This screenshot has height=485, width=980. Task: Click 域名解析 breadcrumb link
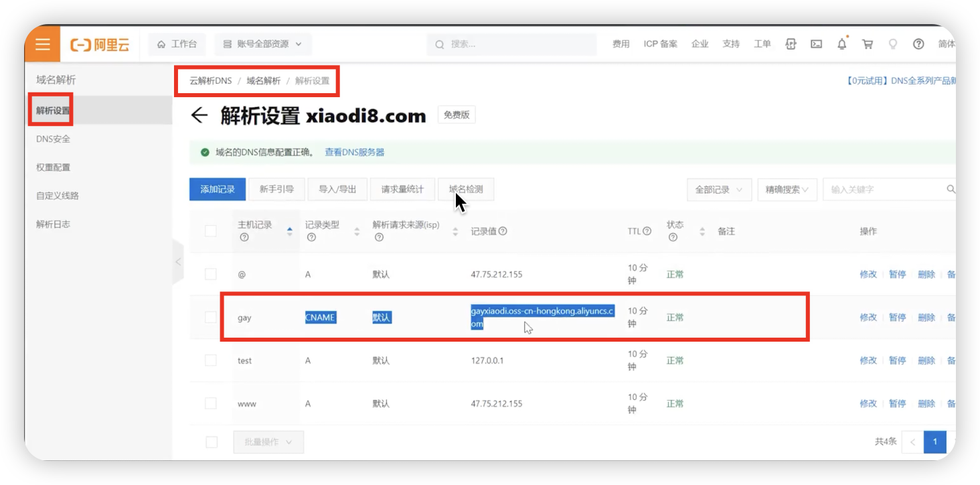click(264, 80)
